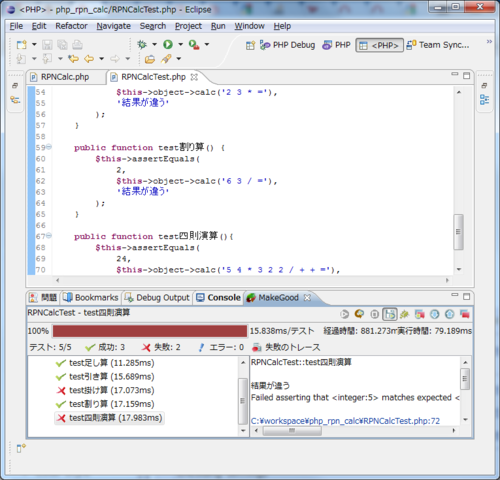Click the green Run toolbar button
Image resolution: width=500 pixels, height=480 pixels.
pyautogui.click(x=168, y=44)
